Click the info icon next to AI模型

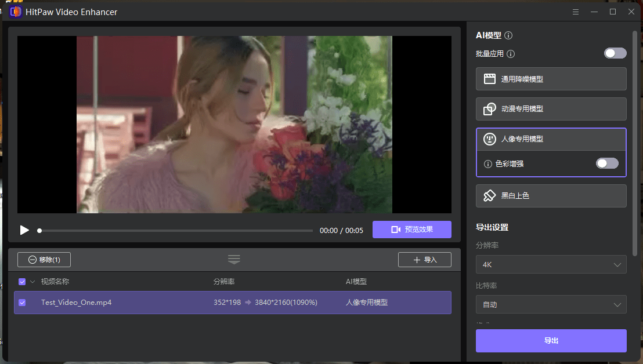(x=508, y=35)
